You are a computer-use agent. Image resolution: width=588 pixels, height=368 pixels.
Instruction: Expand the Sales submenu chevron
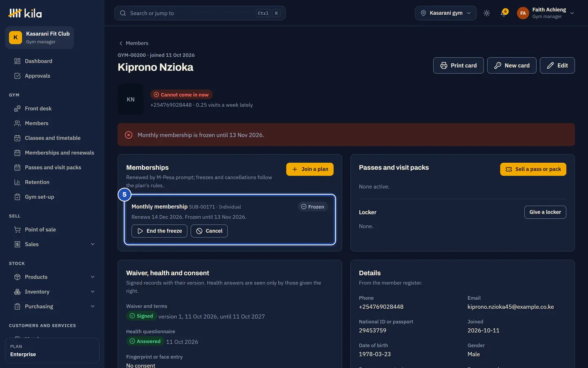point(93,244)
